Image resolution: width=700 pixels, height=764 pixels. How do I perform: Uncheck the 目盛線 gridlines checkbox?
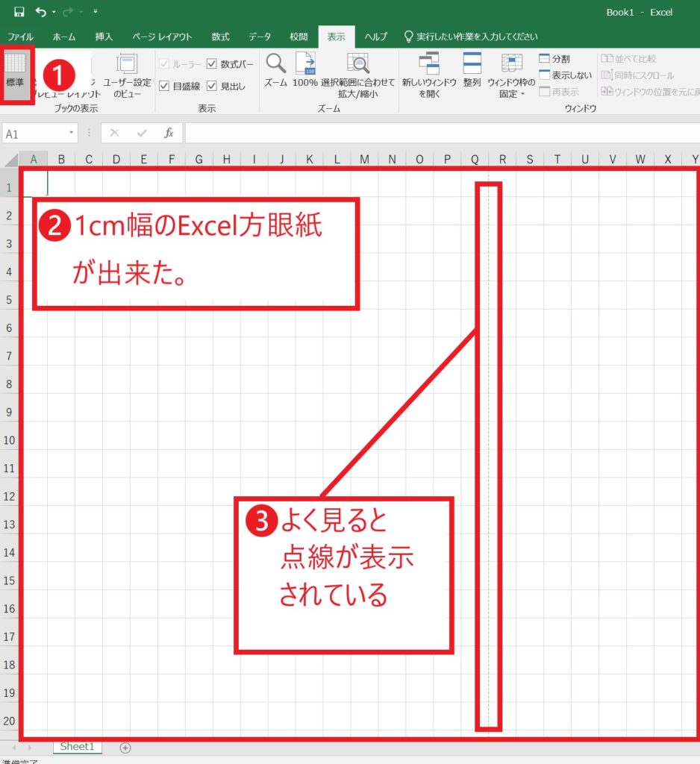[x=165, y=85]
